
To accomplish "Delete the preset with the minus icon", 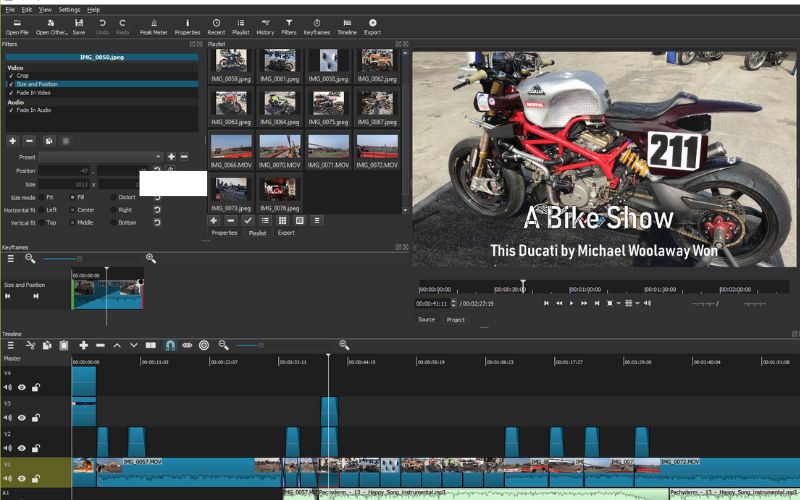I will 184,157.
